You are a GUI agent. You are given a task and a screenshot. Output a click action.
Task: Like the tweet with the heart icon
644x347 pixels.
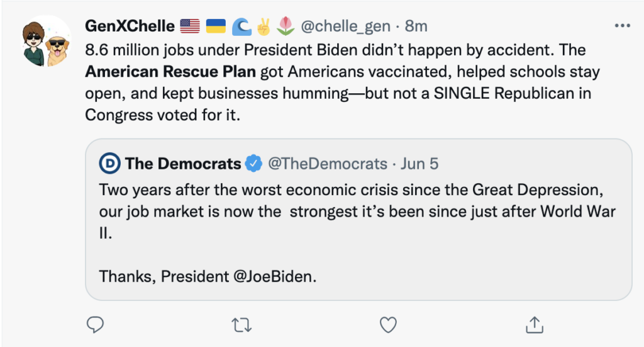pos(389,325)
